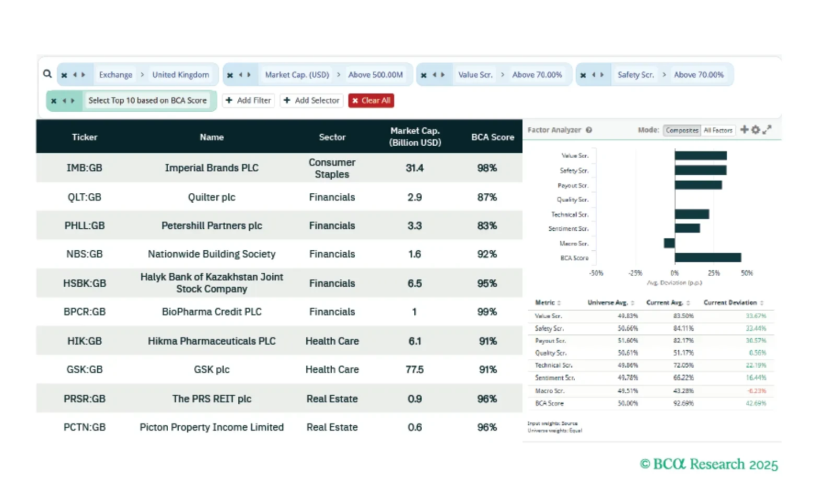This screenshot has width=836, height=504.
Task: Switch mode to Composites
Action: [x=682, y=131]
